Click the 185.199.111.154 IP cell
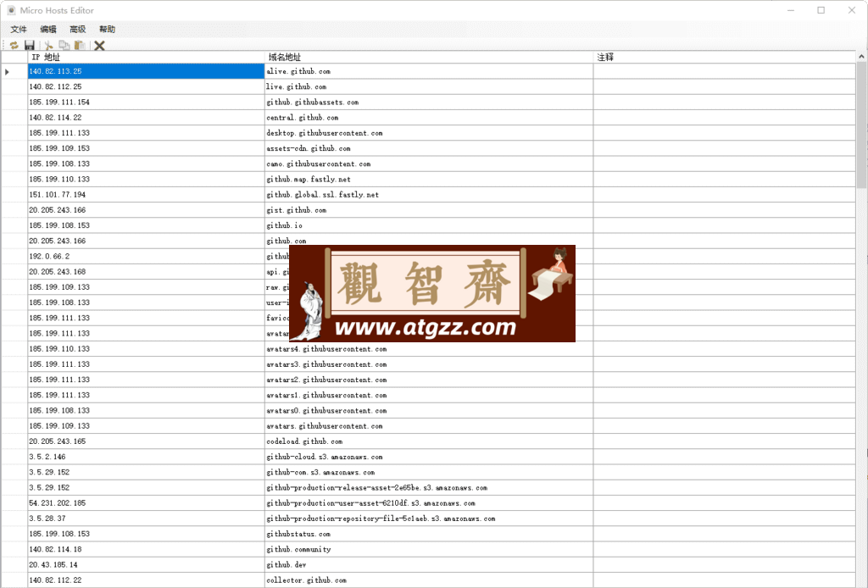This screenshot has width=868, height=588. (146, 103)
